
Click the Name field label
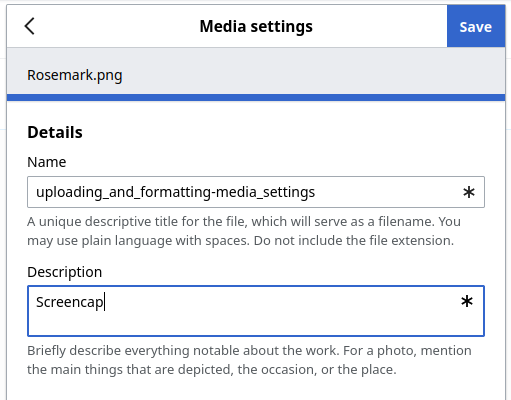tap(47, 162)
